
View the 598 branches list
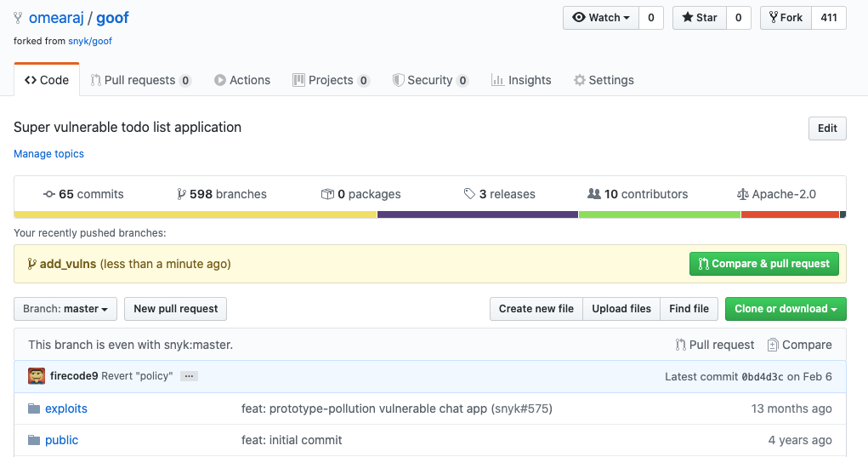221,194
